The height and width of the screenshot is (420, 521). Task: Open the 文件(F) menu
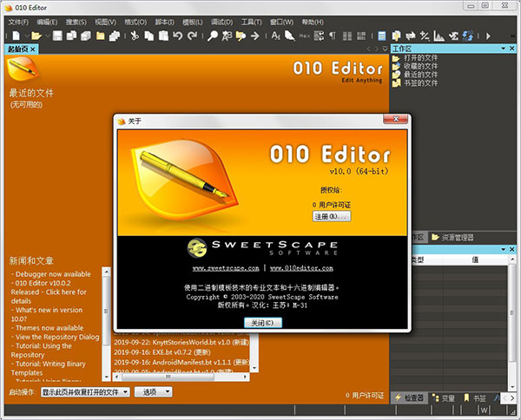click(18, 22)
